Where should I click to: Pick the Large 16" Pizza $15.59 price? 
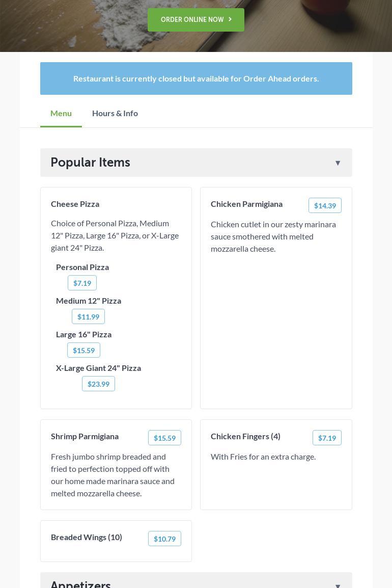(83, 350)
